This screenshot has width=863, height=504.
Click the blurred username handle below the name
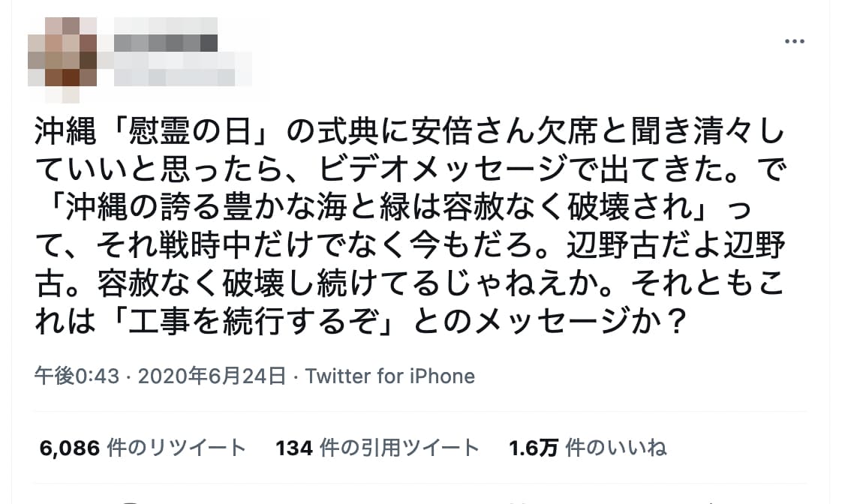(174, 70)
